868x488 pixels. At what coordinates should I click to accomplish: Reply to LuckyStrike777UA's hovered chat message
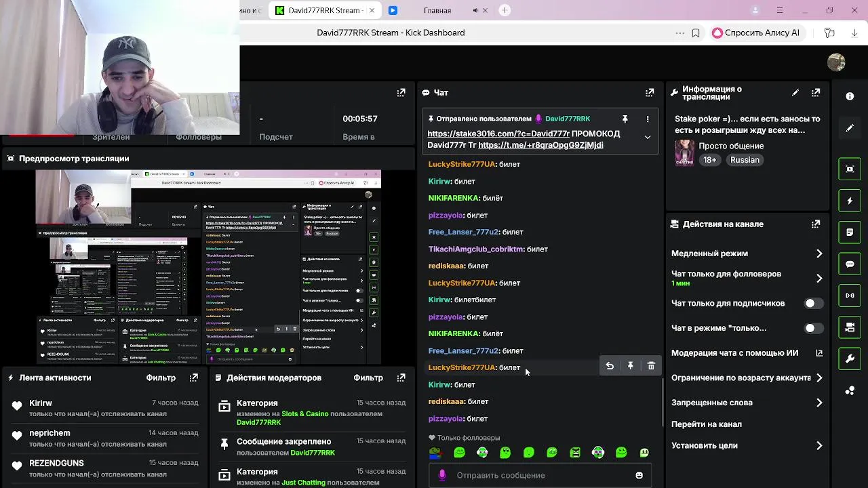(610, 366)
